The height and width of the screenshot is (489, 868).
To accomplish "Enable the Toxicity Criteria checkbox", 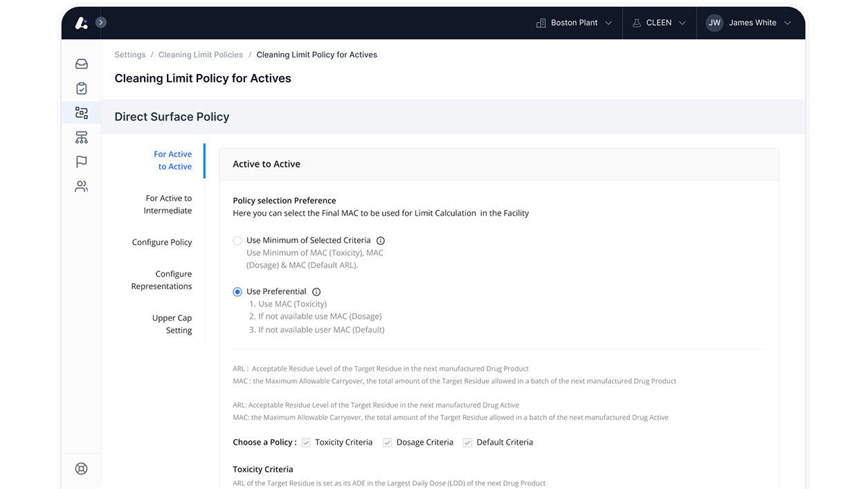I will [305, 442].
